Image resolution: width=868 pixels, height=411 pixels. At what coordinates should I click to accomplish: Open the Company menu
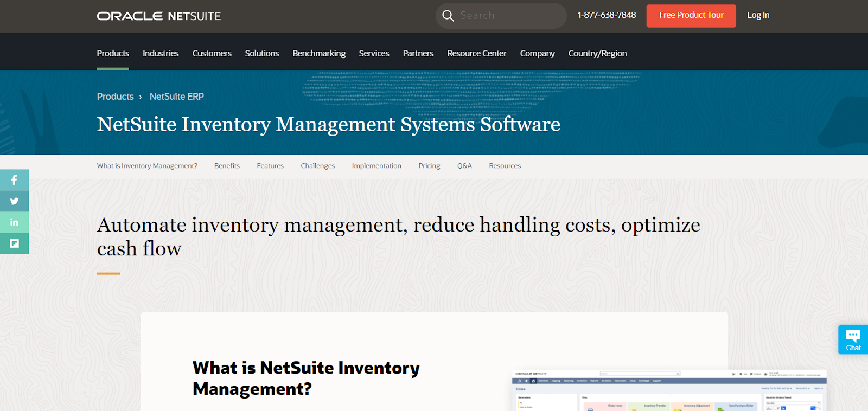point(537,53)
